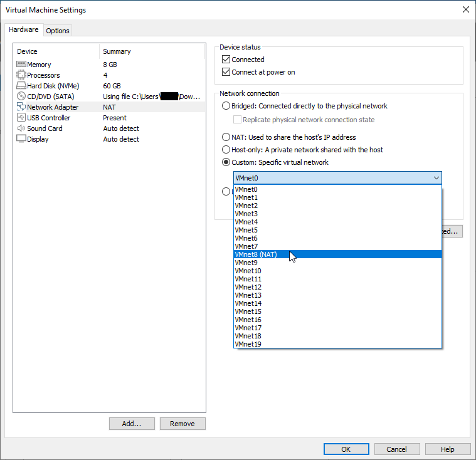Pick VMnet4 from the list
This screenshot has width=476, height=460.
coord(337,222)
